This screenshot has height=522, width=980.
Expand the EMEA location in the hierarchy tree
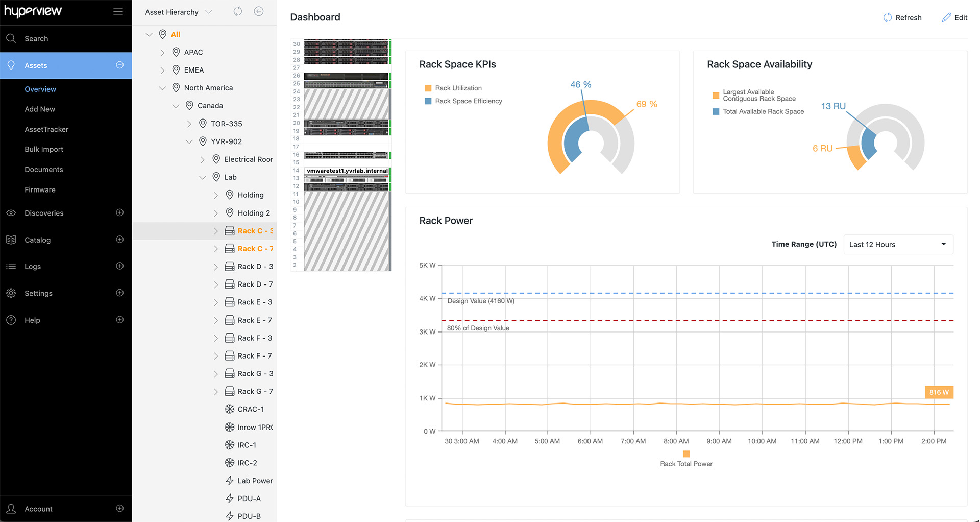point(163,70)
